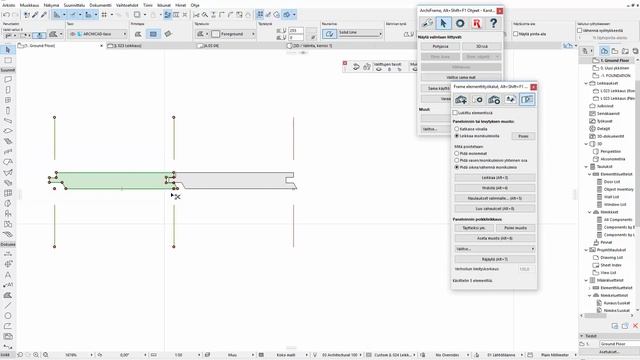Select Perspective in the navigator tree
This screenshot has height=360, width=640.
pyautogui.click(x=610, y=151)
